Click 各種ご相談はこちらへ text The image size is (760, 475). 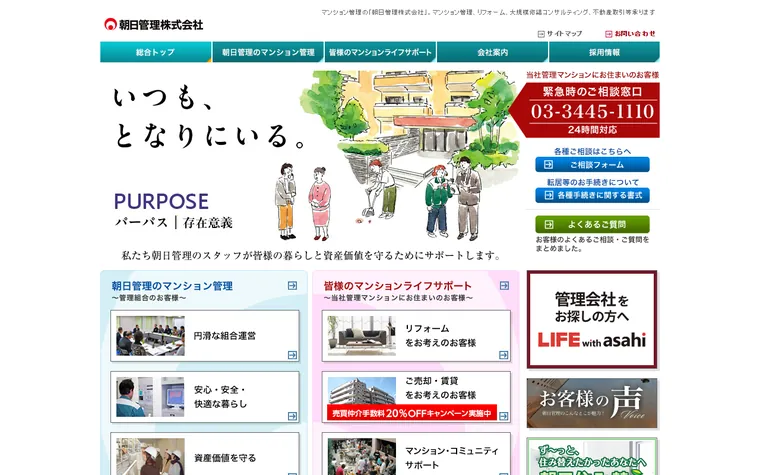pos(592,151)
